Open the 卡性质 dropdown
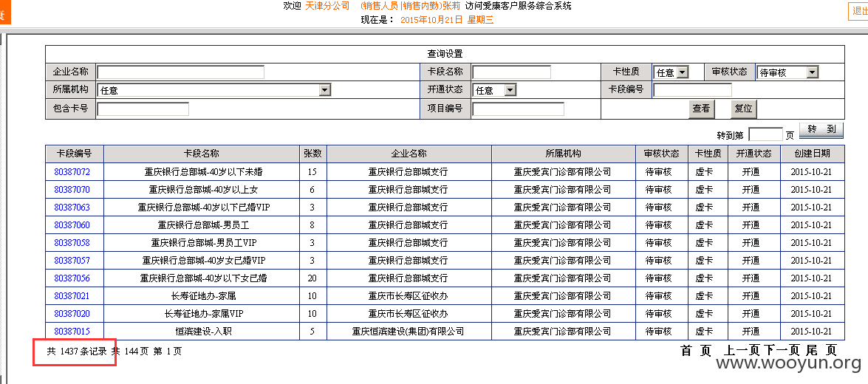 tap(671, 72)
